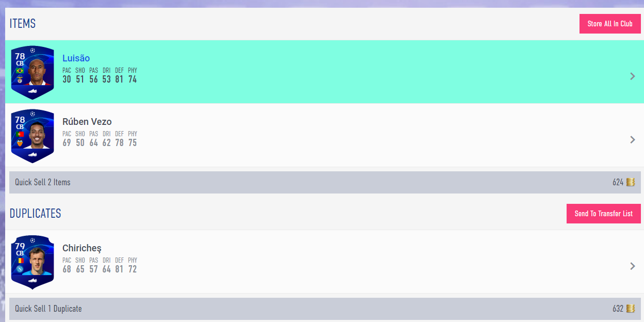
Task: Click the Rúben Vezo player name
Action: point(87,122)
